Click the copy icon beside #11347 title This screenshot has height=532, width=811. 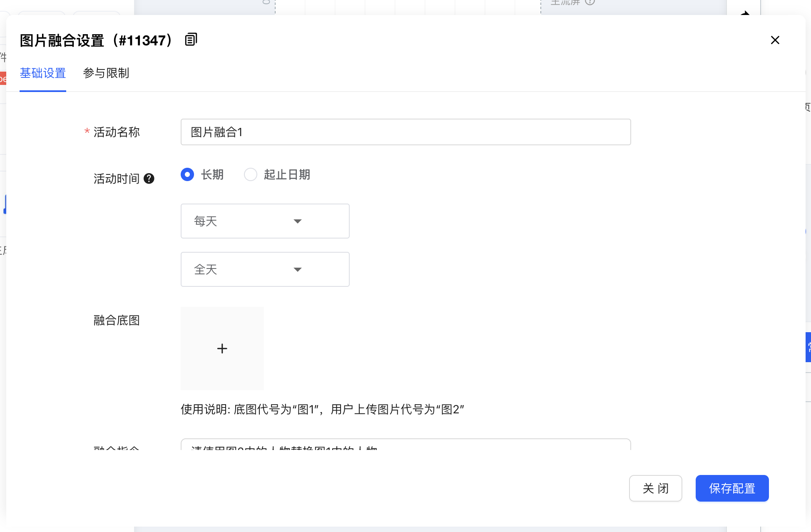coord(191,40)
